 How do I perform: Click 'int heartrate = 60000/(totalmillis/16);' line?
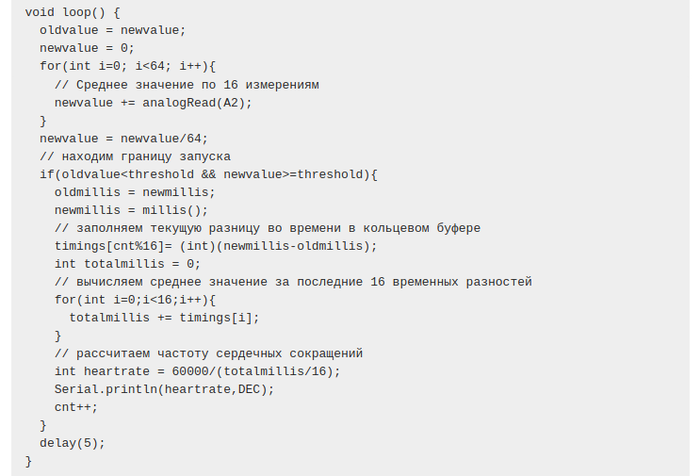pos(197,371)
